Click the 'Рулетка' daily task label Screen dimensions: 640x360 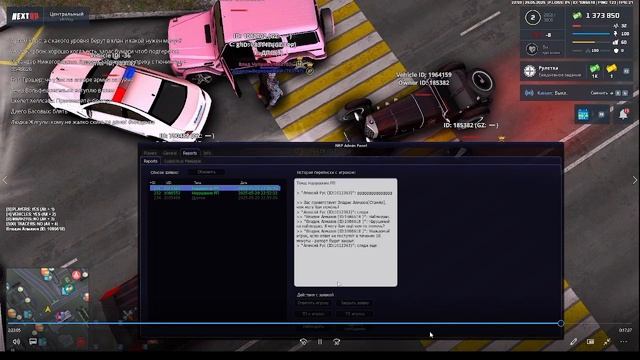(x=548, y=68)
